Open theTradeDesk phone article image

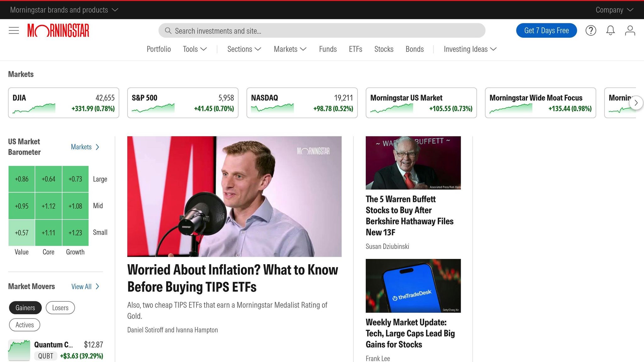click(413, 286)
